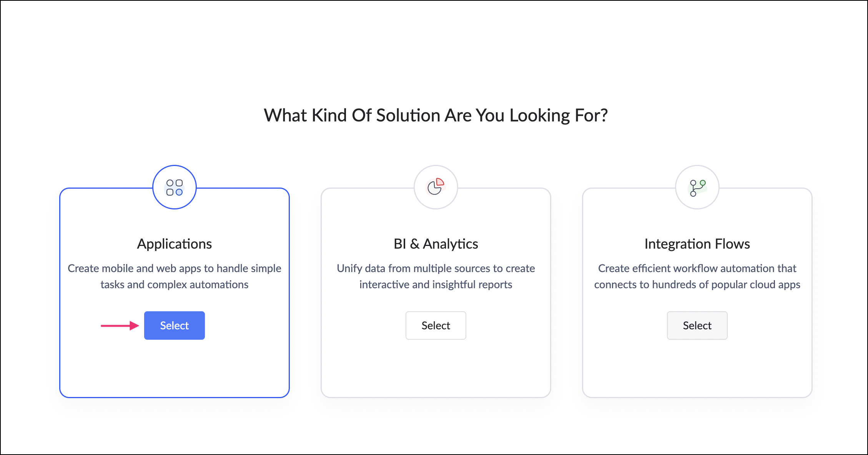Click the Applications description about mobile apps
Image resolution: width=868 pixels, height=455 pixels.
click(175, 276)
